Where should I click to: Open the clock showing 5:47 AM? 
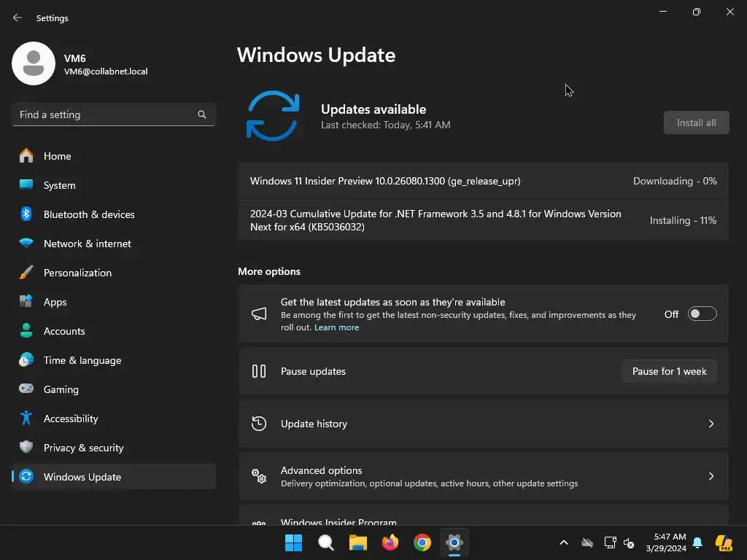coord(666,542)
